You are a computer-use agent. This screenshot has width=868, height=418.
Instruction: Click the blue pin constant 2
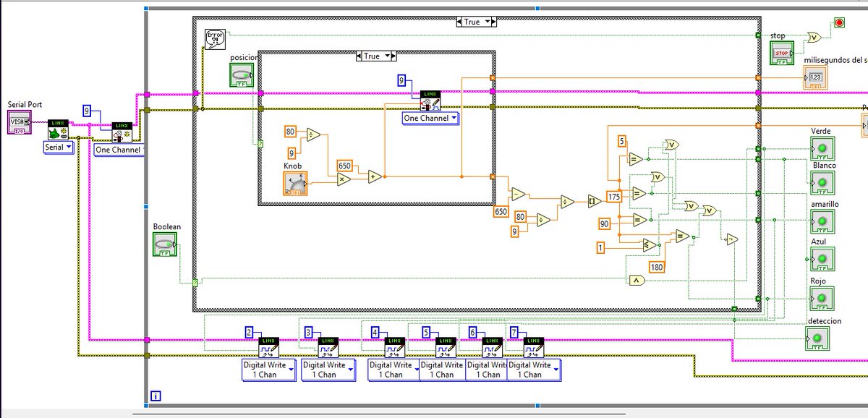[250, 333]
